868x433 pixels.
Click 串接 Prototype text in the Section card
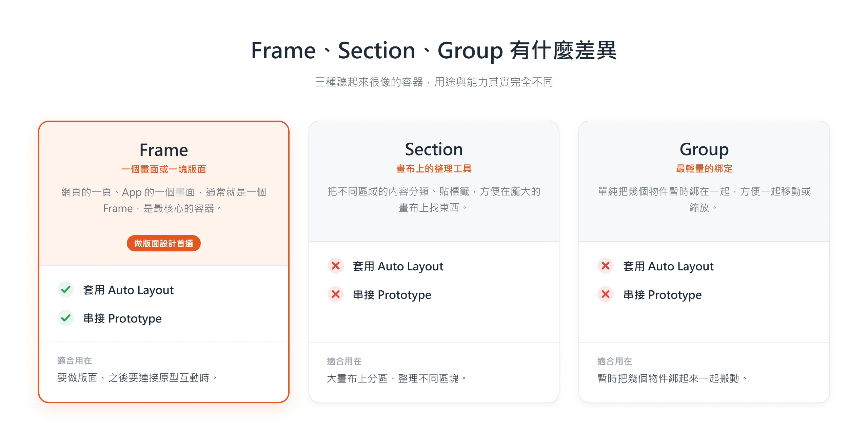392,295
